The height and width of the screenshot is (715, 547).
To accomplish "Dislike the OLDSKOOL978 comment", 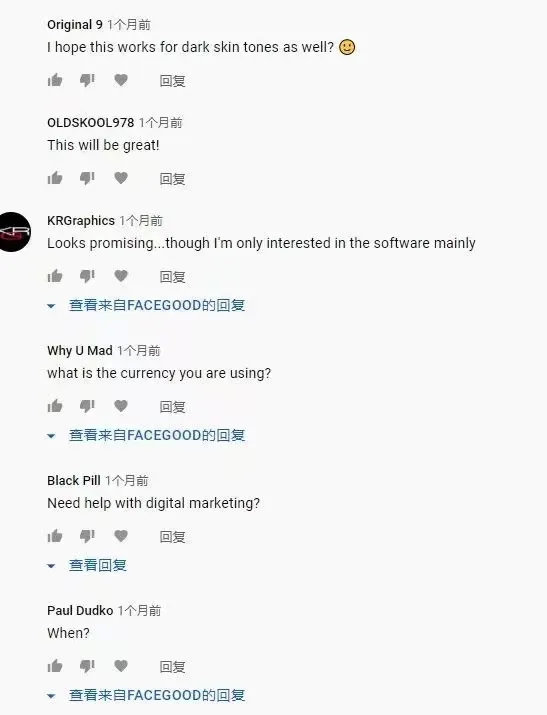I will pyautogui.click(x=87, y=178).
